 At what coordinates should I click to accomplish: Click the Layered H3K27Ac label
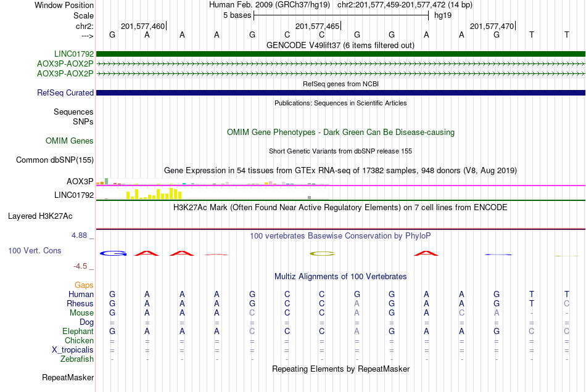click(x=40, y=216)
